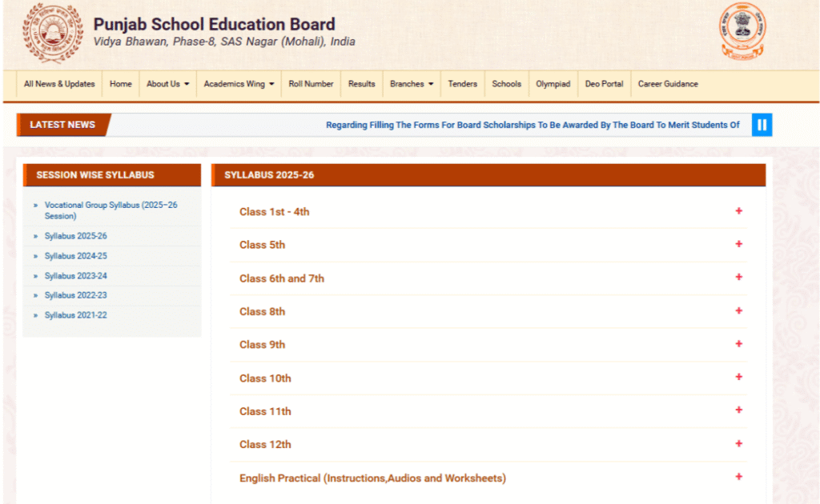Viewport: 820px width, 504px height.
Task: Click the plus icon for Class 10th
Action: point(738,377)
